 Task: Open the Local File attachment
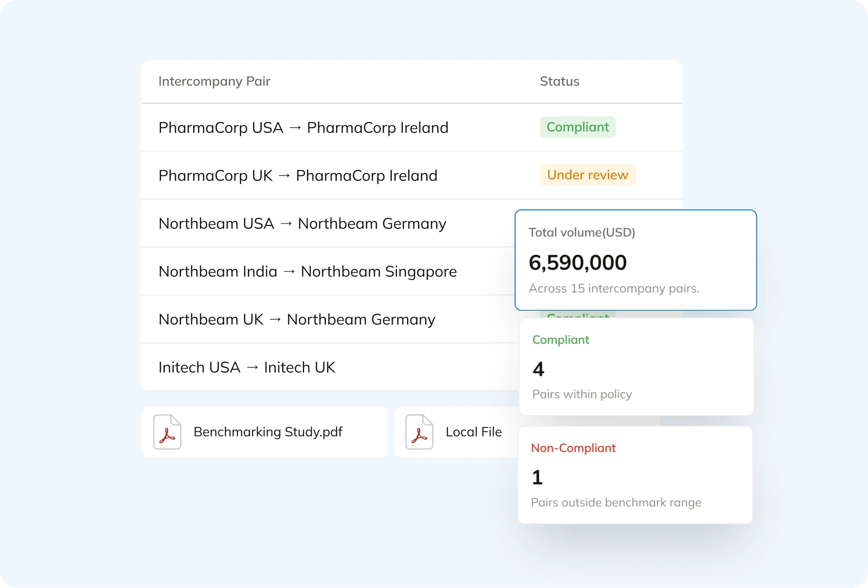click(x=473, y=432)
